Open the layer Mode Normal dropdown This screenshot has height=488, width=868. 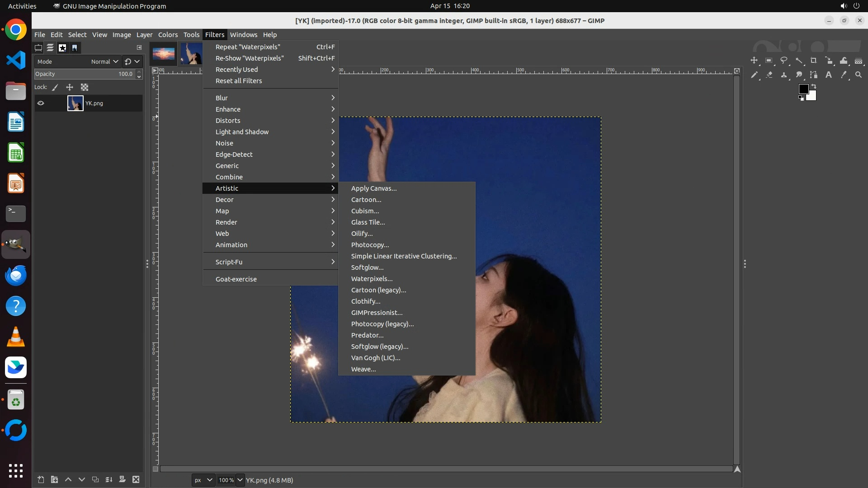click(x=104, y=61)
